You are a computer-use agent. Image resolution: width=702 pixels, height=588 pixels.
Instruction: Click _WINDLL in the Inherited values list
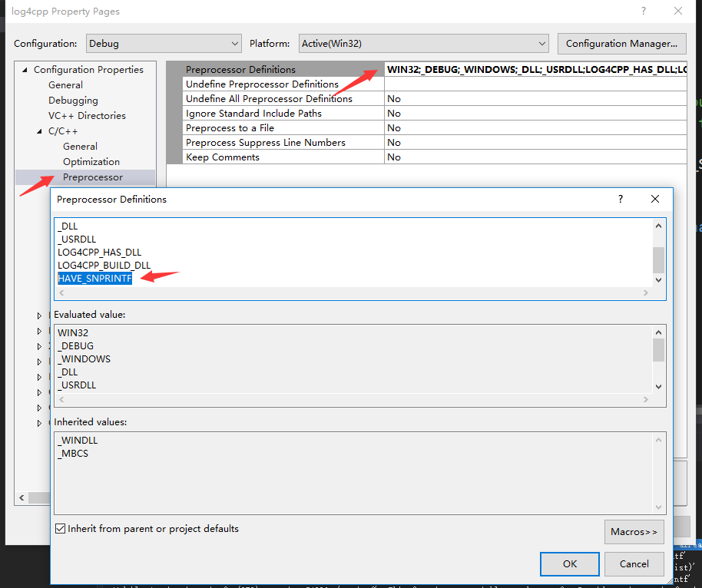[x=78, y=441]
